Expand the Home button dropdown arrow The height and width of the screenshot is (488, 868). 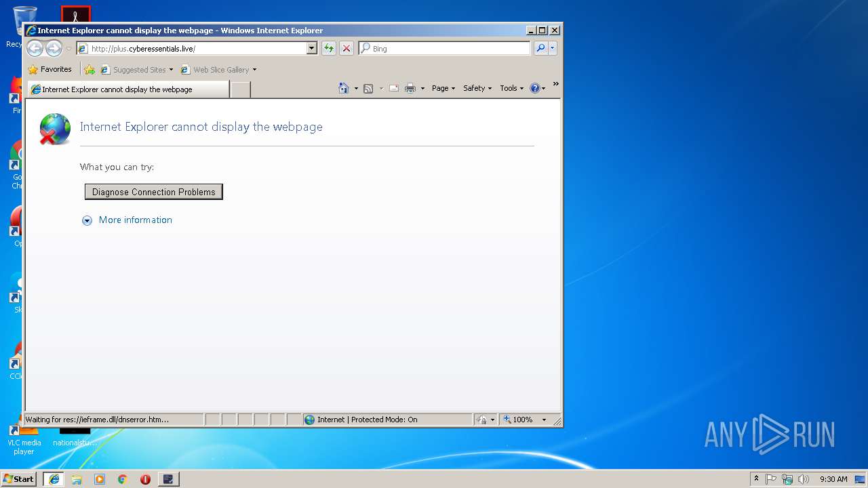coord(356,89)
